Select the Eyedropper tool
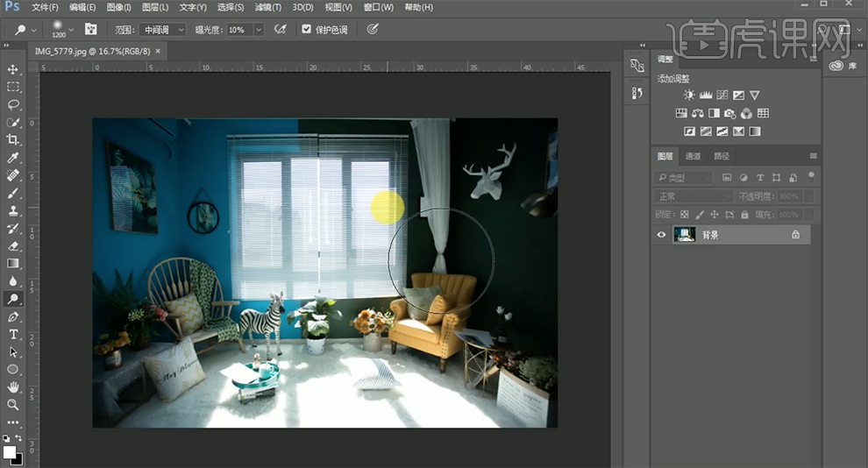Viewport: 868px width, 468px height. click(x=13, y=158)
